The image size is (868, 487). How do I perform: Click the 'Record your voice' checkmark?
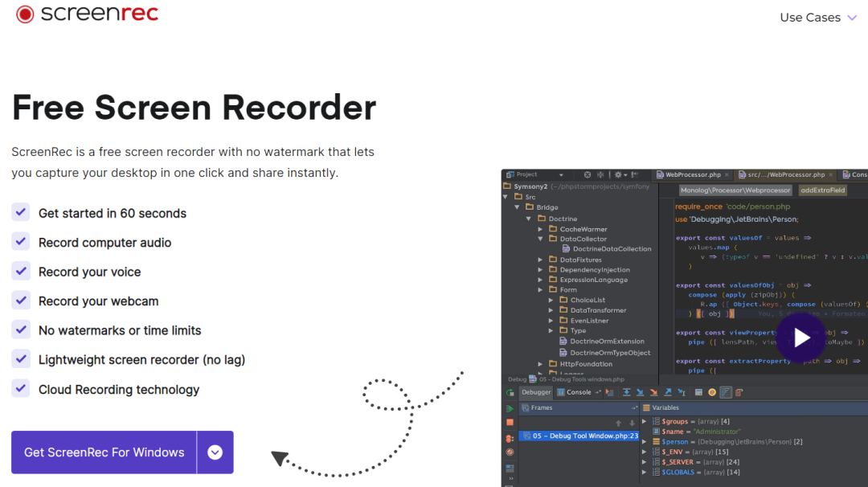point(21,271)
